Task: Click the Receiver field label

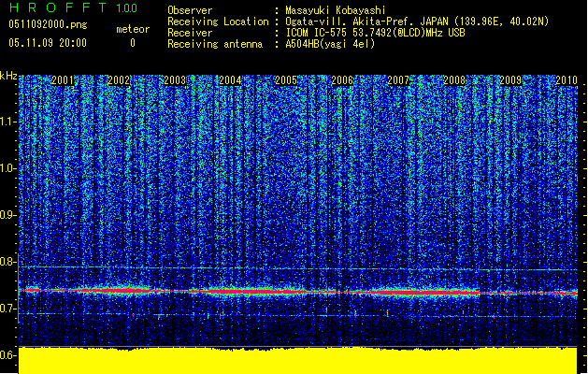Action: (190, 33)
